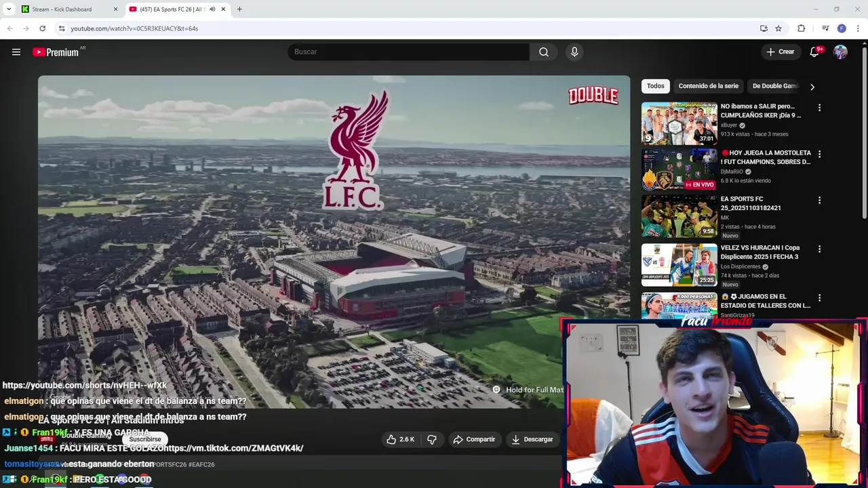Open the YouTube hamburger guide menu
The image size is (868, 488).
coord(16,52)
